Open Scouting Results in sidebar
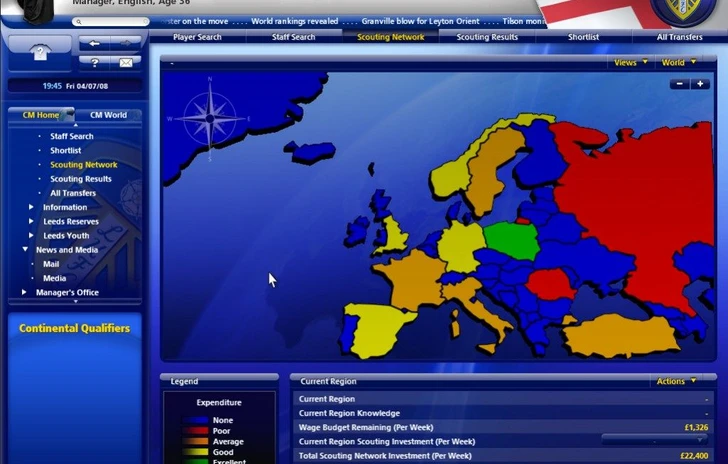Image resolution: width=728 pixels, height=464 pixels. pos(81,179)
